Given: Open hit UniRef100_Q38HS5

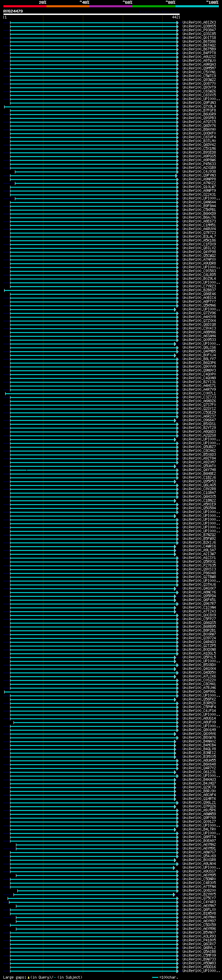Looking at the screenshot, I should 199,26.
